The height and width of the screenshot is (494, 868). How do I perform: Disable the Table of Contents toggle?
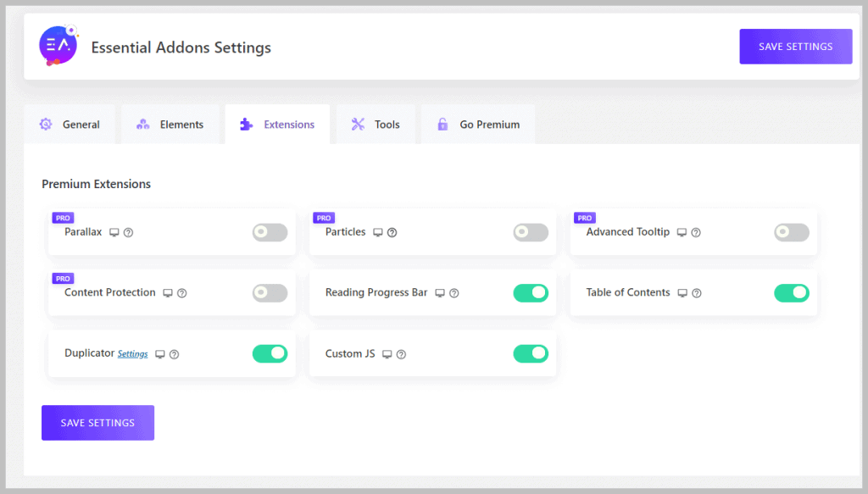[792, 292]
